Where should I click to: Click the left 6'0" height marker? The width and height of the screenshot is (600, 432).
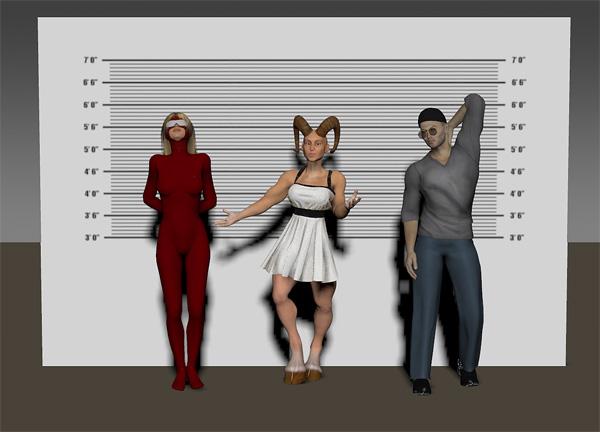(90, 105)
